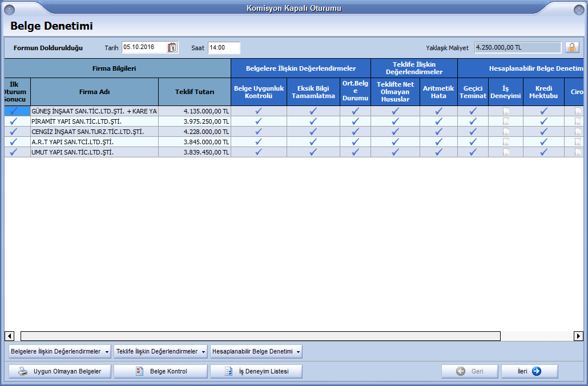The image size is (588, 386).
Task: Click the horizontal scrollbar right arrow
Action: (578, 336)
